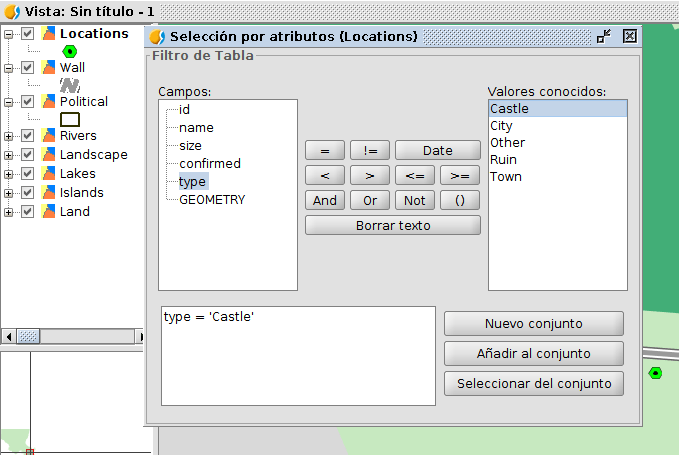Click the green hexagon symbol under Locations

click(x=70, y=51)
